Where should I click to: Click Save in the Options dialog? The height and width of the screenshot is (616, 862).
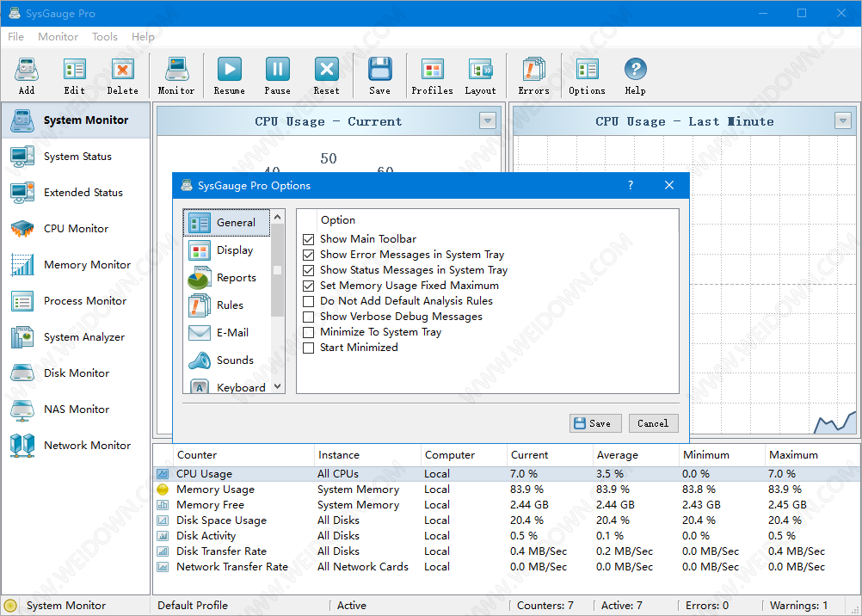pyautogui.click(x=595, y=423)
